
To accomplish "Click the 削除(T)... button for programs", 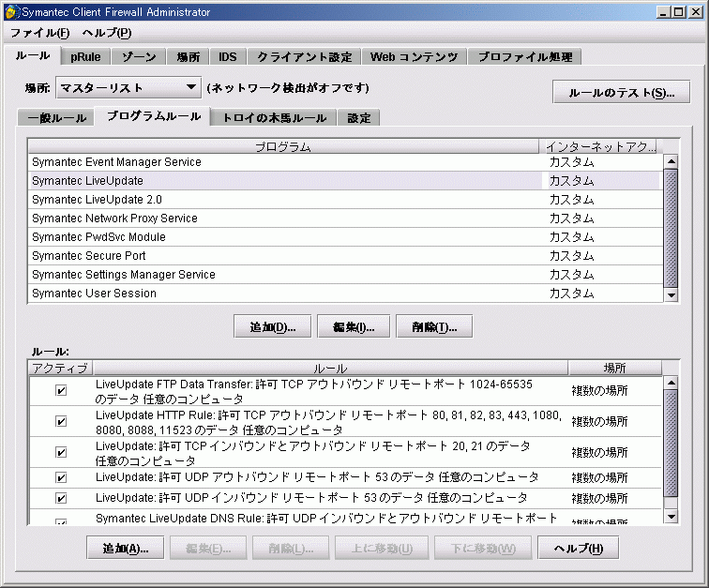I will click(x=434, y=326).
